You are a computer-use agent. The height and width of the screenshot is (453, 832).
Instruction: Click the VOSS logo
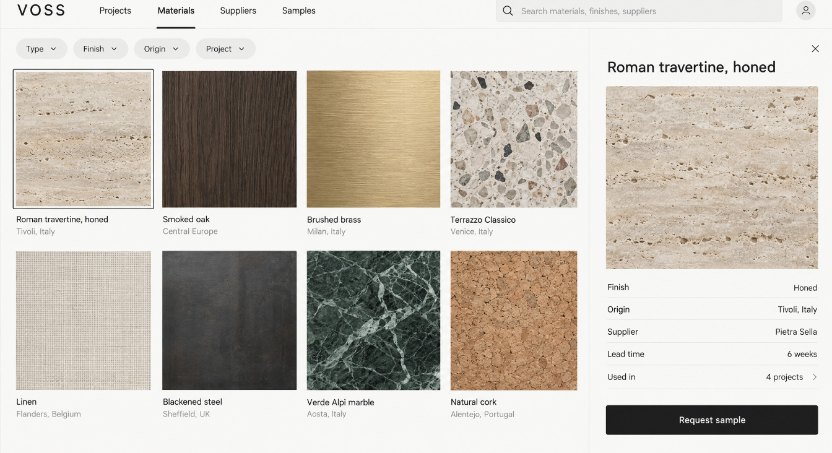tap(41, 10)
